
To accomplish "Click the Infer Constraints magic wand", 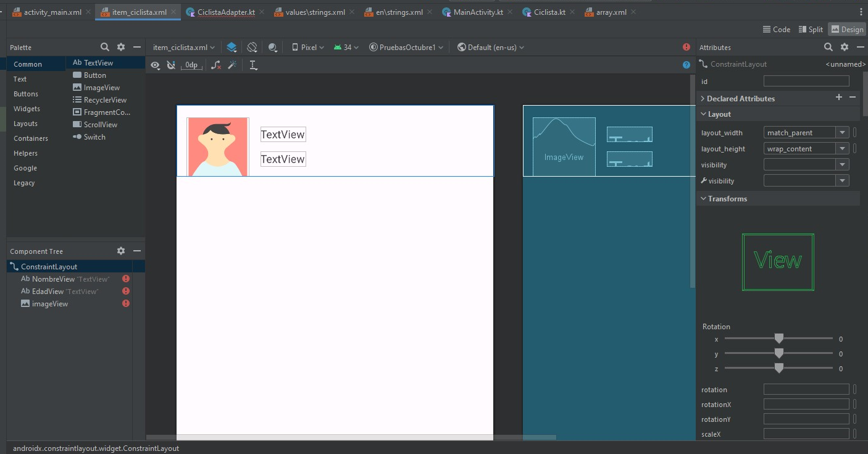I will click(x=232, y=65).
